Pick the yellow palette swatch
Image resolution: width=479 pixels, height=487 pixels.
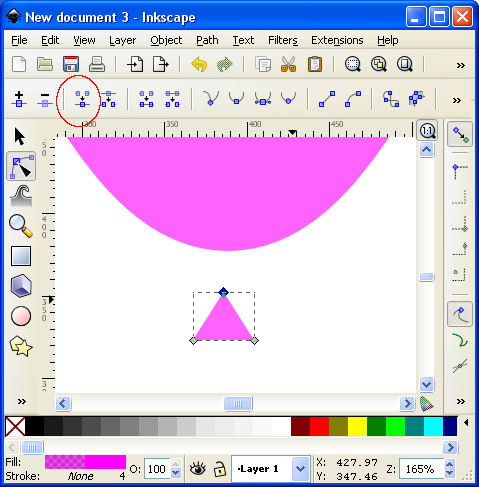coord(357,426)
